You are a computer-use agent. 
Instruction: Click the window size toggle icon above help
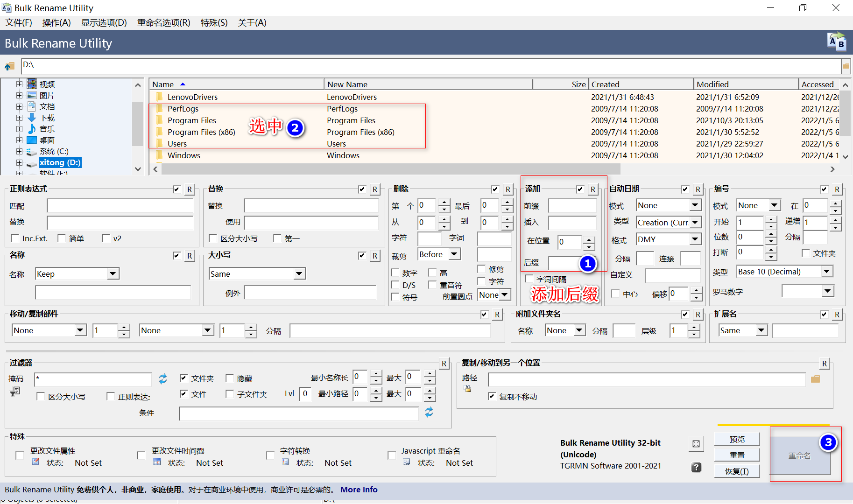[696, 444]
